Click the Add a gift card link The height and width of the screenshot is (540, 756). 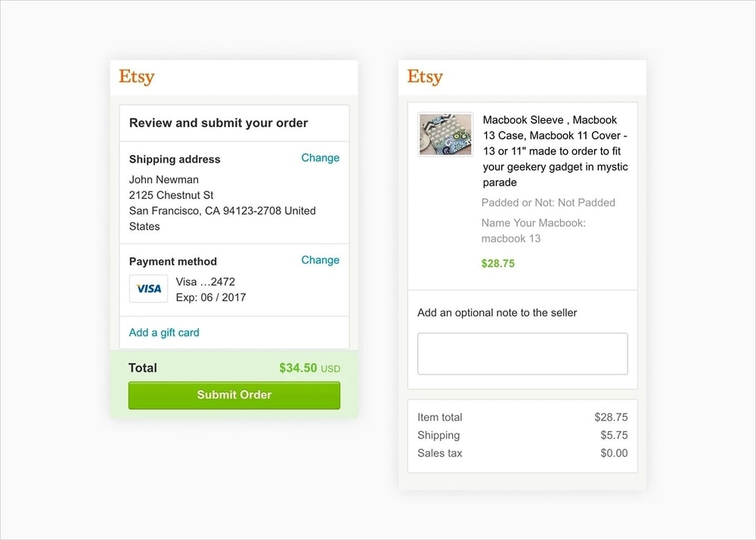163,332
